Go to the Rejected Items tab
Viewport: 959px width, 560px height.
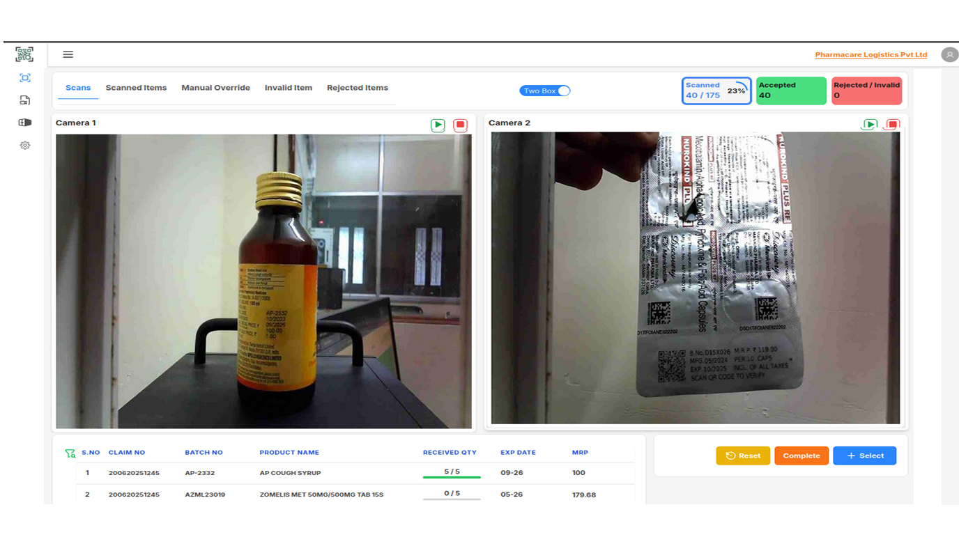coord(357,88)
